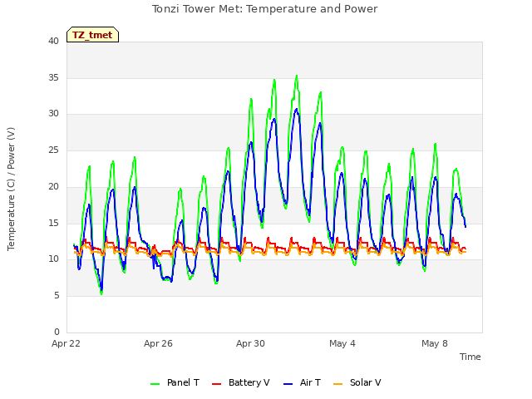Toggle the Battery V legend entry
Screen dimensions: 532x399
coord(240,382)
